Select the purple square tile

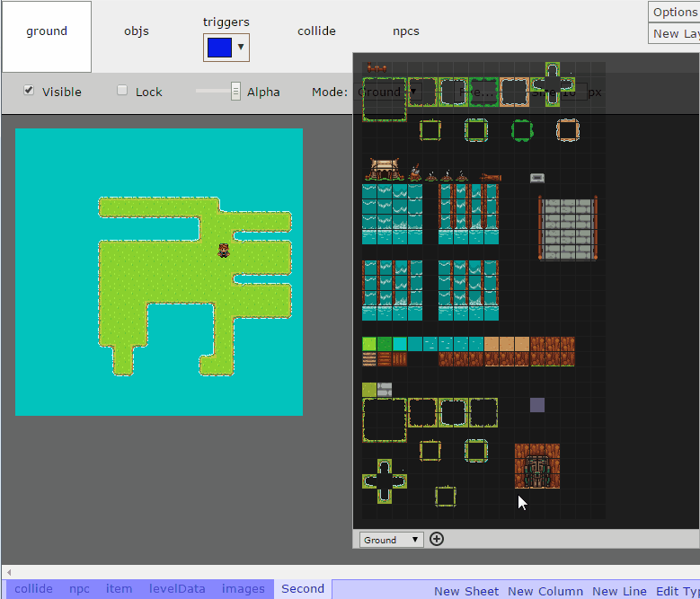coord(537,405)
